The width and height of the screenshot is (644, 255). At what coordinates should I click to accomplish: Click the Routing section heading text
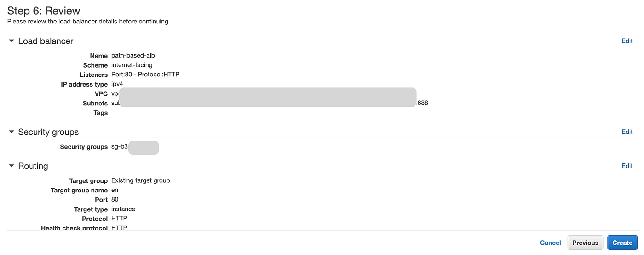tap(33, 166)
